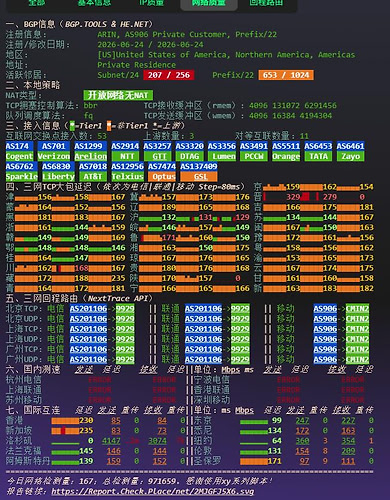Click the AS6830 Liberty badge
Viewport: 390px width, 500px height.
58,171
